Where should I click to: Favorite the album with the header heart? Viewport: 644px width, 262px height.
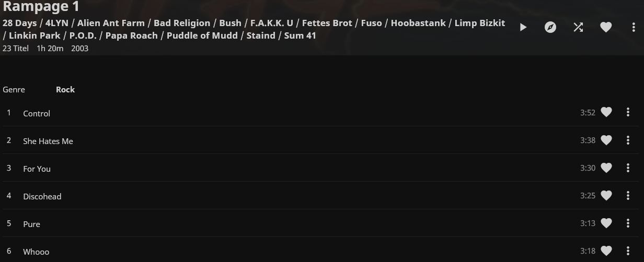[x=606, y=27]
